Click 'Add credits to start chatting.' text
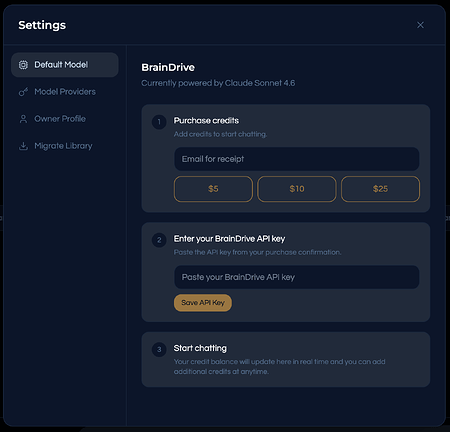The height and width of the screenshot is (432, 450). (x=220, y=134)
